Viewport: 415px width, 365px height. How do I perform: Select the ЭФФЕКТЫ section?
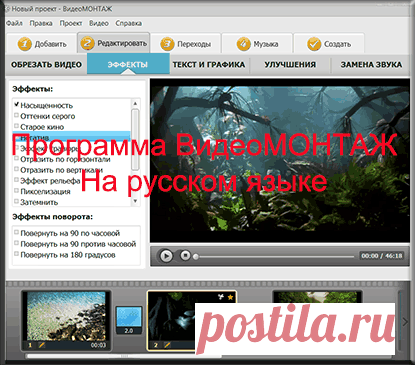[x=128, y=64]
